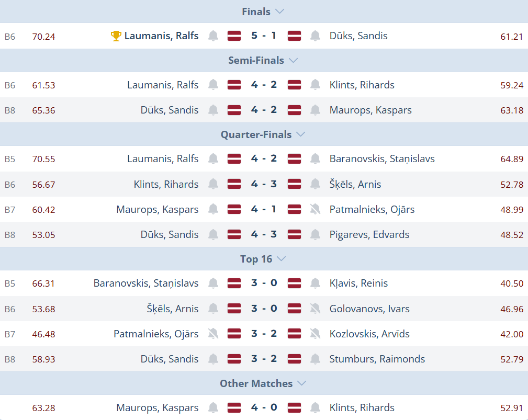Screen dimensions: 528x420
Task: Collapse the Semi-Finals section
Action: pyautogui.click(x=293, y=61)
